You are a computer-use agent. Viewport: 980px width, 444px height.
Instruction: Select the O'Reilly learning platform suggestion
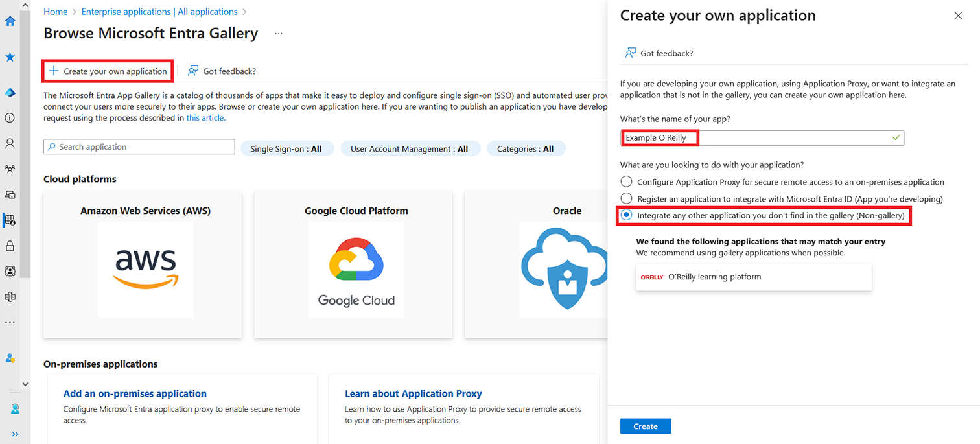754,277
